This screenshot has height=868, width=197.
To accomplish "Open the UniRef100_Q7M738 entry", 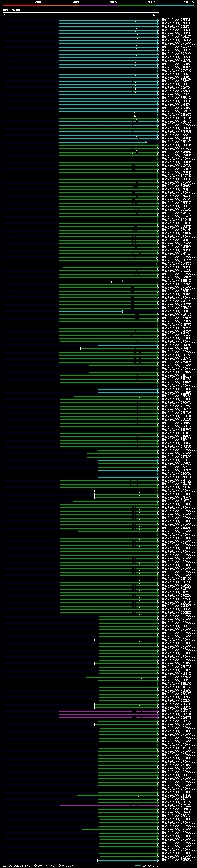I will click(x=176, y=667).
